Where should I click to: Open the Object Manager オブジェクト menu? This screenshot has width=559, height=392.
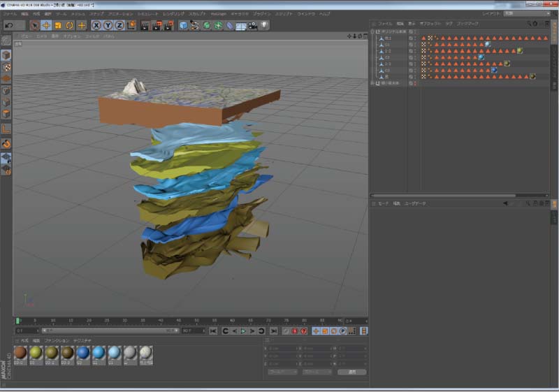pyautogui.click(x=430, y=24)
